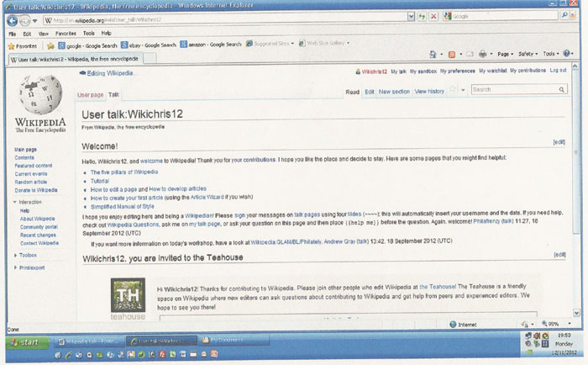Open the Web Slice Gallery dropdown
The height and width of the screenshot is (365, 588).
349,43
